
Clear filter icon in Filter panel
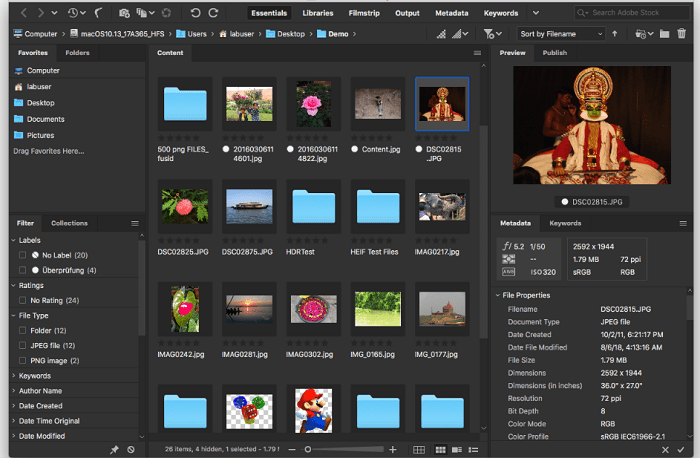(131, 450)
